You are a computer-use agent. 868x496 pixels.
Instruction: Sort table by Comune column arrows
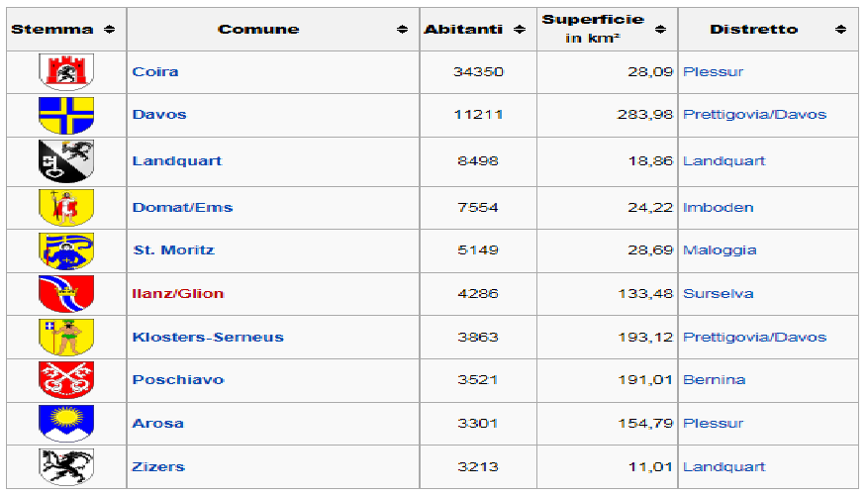403,30
